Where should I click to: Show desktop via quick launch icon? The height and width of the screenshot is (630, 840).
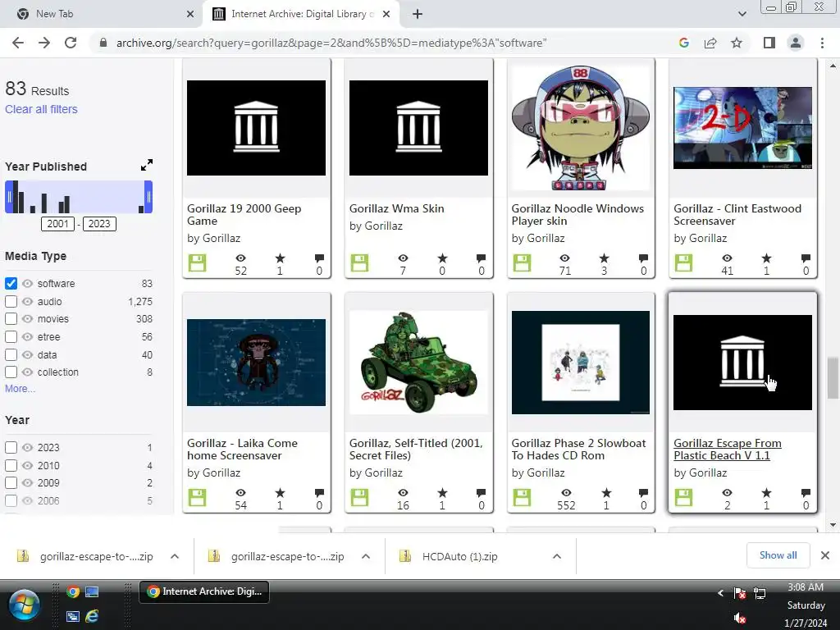pyautogui.click(x=92, y=592)
